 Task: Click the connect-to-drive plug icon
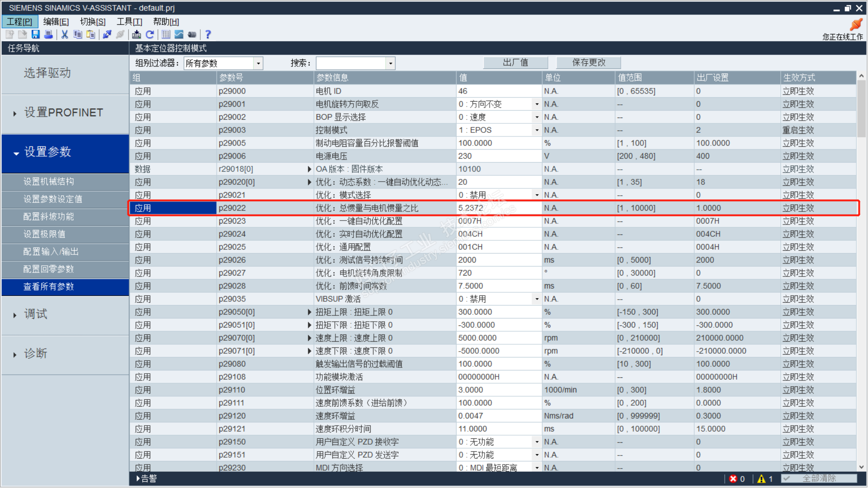click(x=107, y=34)
